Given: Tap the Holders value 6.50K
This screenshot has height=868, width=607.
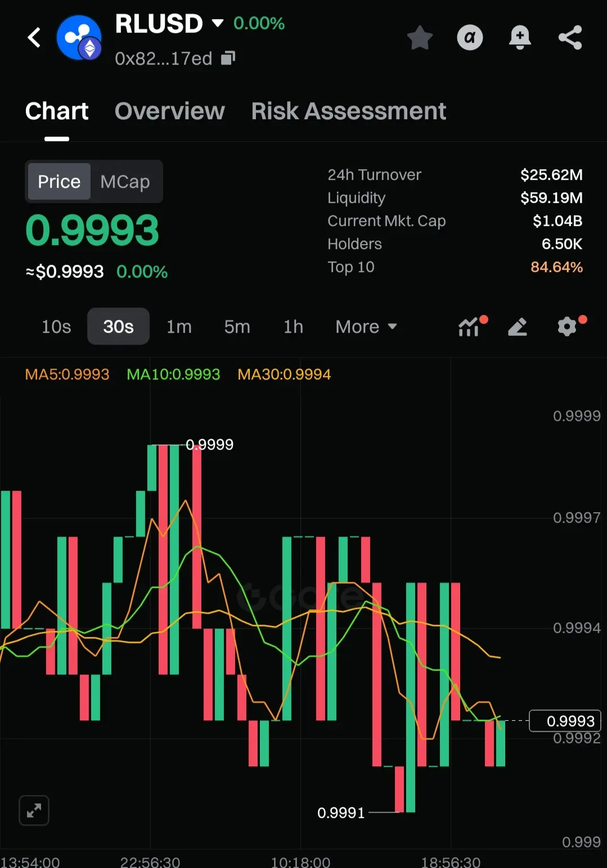Looking at the screenshot, I should click(562, 244).
